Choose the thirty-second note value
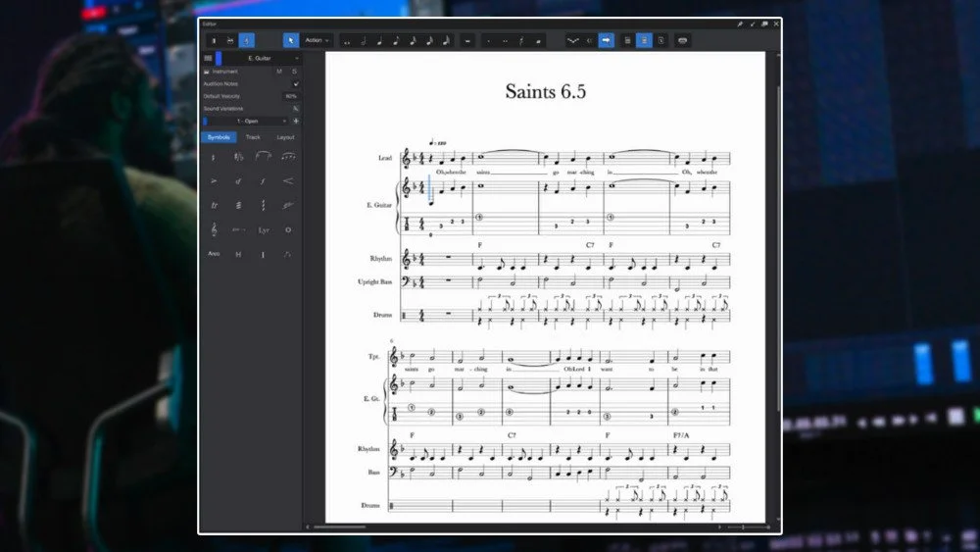The width and height of the screenshot is (980, 552). tap(429, 41)
